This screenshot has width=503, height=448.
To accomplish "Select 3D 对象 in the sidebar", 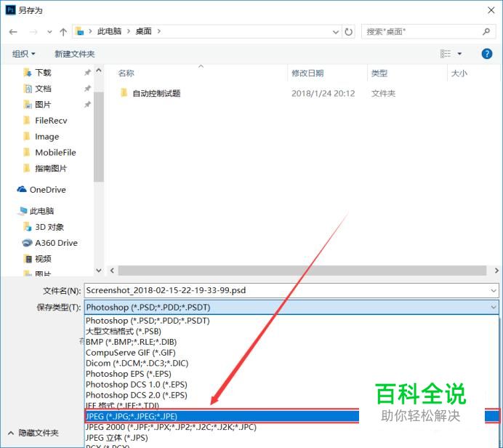I will (x=49, y=227).
